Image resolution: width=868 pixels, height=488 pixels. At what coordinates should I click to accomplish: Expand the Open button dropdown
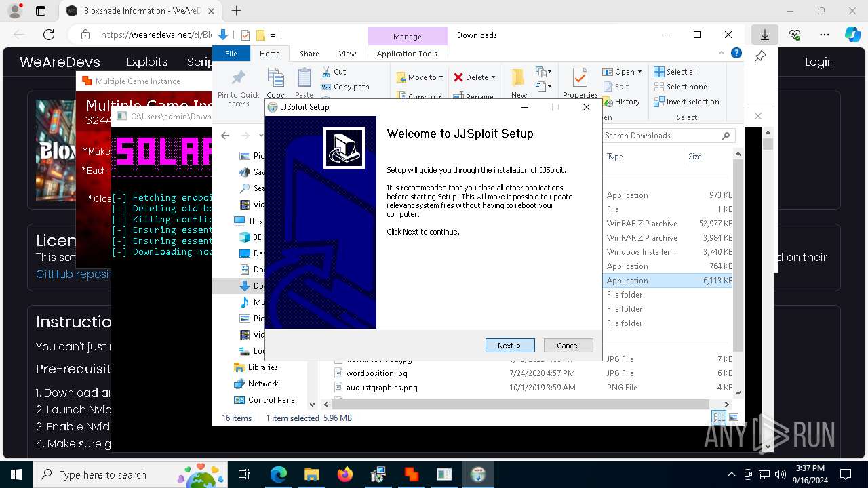[640, 72]
